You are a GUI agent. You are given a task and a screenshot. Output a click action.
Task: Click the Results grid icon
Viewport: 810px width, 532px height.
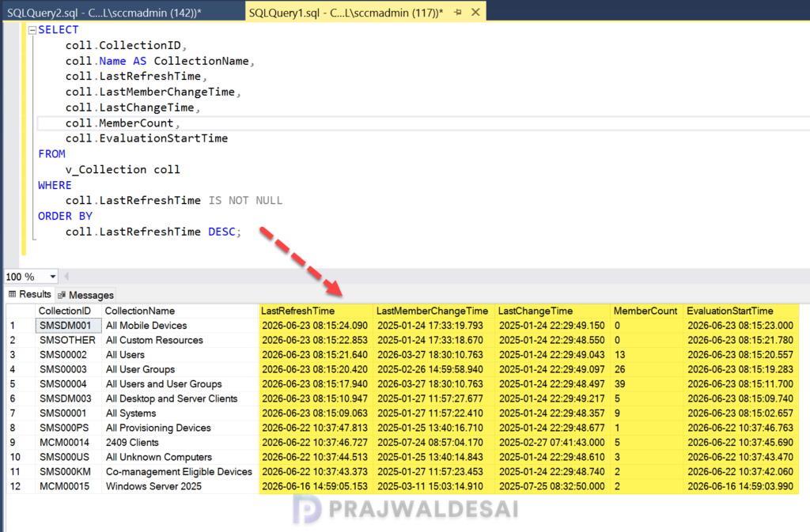(13, 294)
